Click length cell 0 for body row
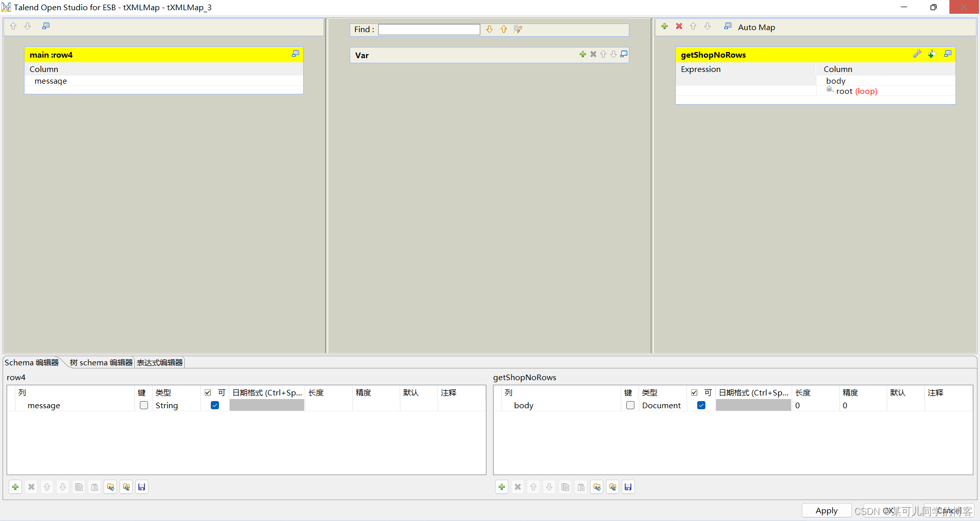980x521 pixels. (x=815, y=405)
